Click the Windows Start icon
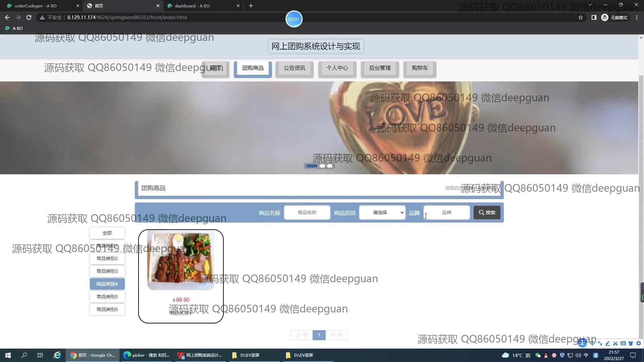This screenshot has height=362, width=644. (8, 355)
